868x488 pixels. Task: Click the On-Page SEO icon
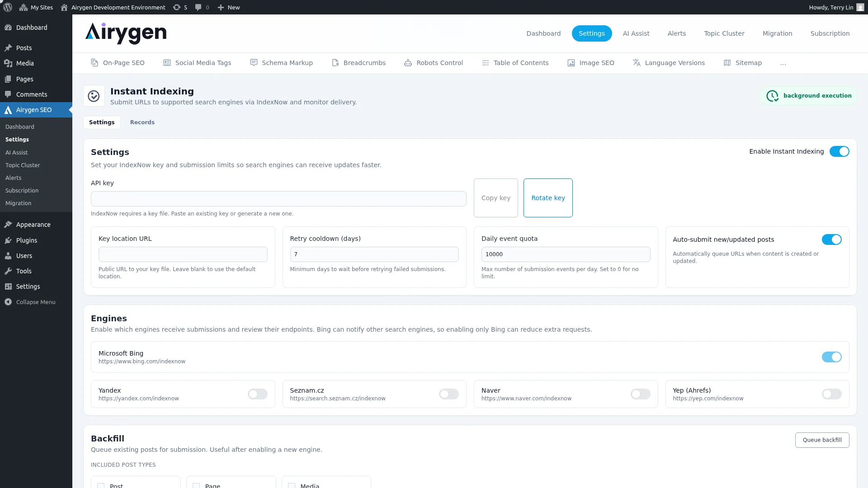click(94, 63)
